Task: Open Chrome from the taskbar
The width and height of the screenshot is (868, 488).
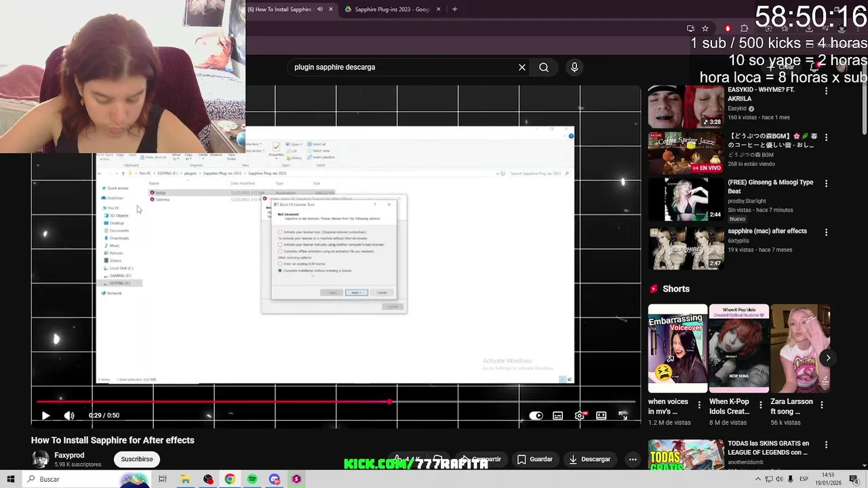Action: click(x=230, y=479)
